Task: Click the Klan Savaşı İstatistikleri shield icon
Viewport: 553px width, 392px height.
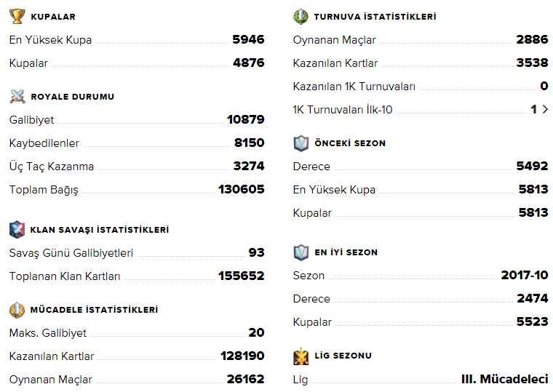Action: click(x=17, y=229)
